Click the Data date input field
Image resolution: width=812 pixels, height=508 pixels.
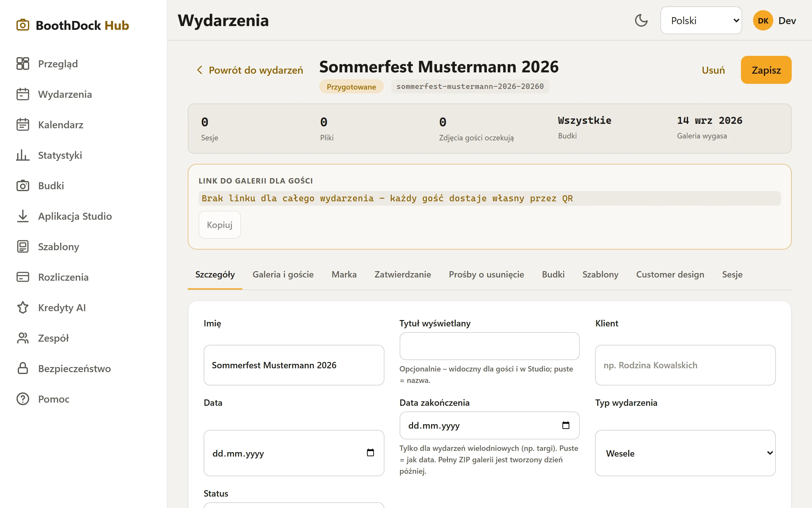(x=294, y=453)
